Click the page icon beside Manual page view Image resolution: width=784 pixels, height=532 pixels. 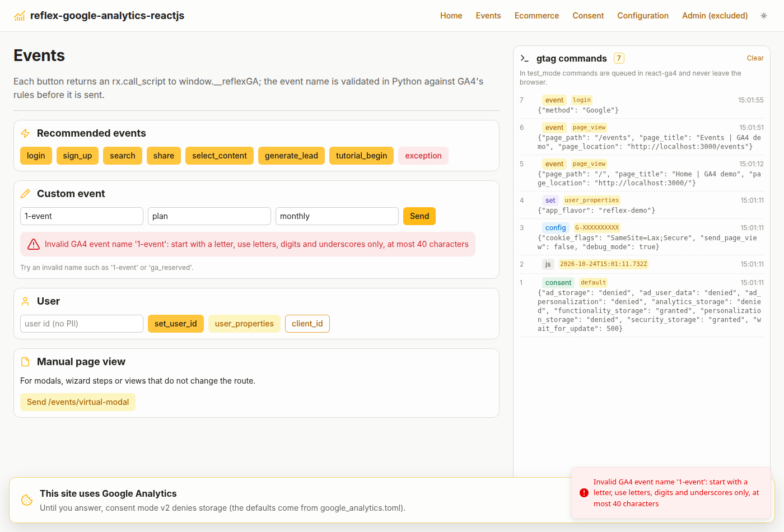(25, 362)
